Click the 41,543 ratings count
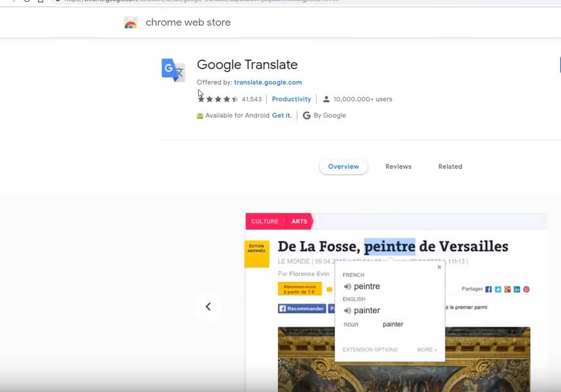The image size is (561, 392). click(x=252, y=99)
